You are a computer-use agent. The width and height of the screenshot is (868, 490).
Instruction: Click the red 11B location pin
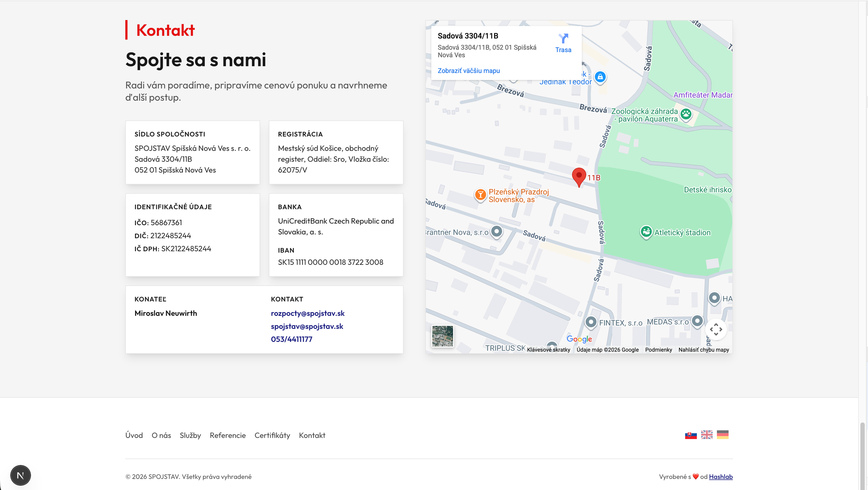[579, 177]
